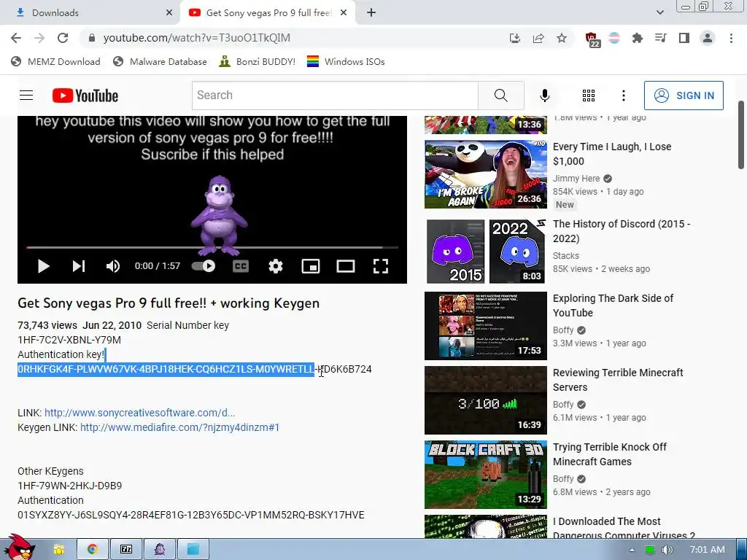Click the video progress bar

click(212, 248)
